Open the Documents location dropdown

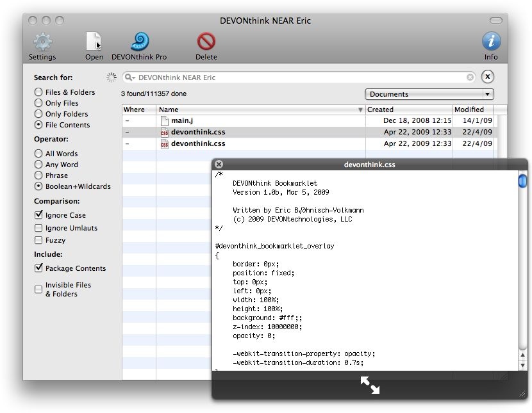click(x=429, y=94)
